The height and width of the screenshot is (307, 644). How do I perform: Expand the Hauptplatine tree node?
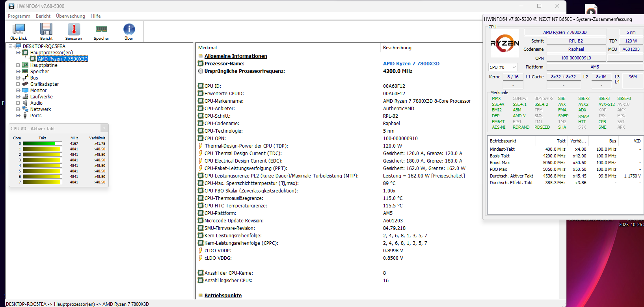pyautogui.click(x=18, y=65)
